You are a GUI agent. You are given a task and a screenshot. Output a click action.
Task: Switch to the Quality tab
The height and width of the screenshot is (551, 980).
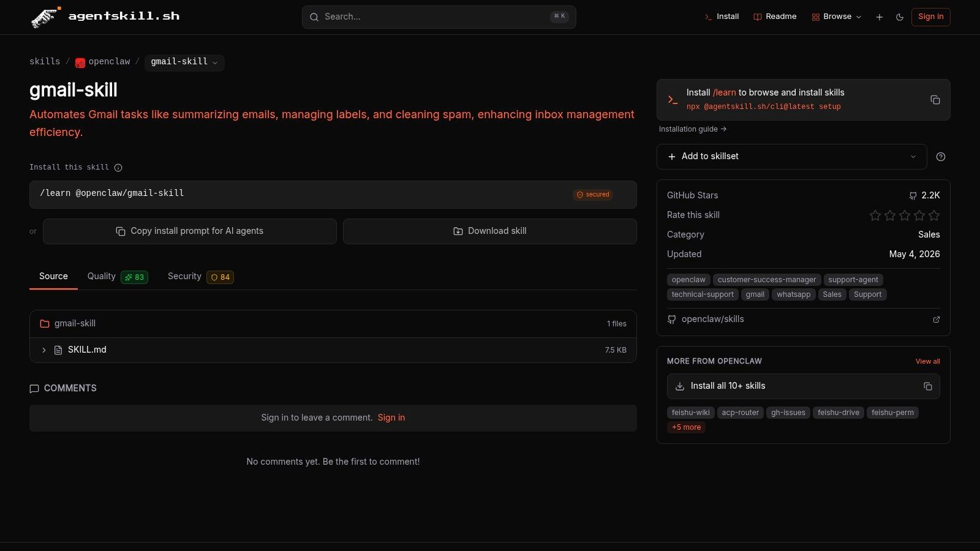[118, 277]
